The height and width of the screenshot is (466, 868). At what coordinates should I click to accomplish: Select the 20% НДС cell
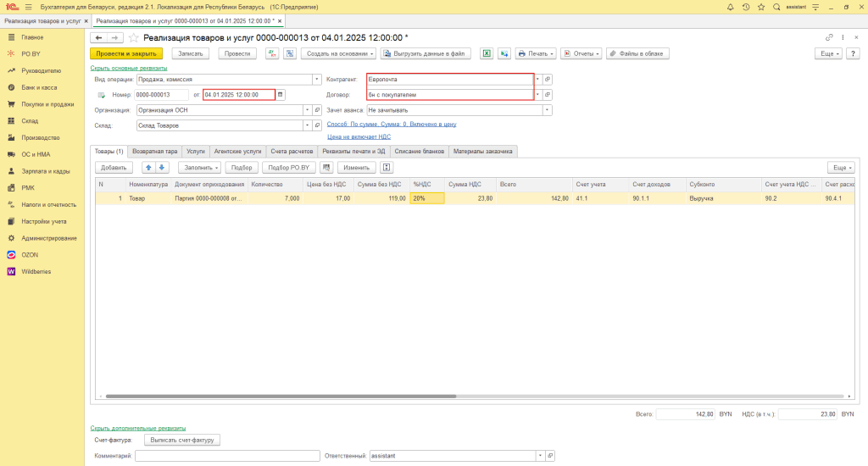click(x=427, y=198)
